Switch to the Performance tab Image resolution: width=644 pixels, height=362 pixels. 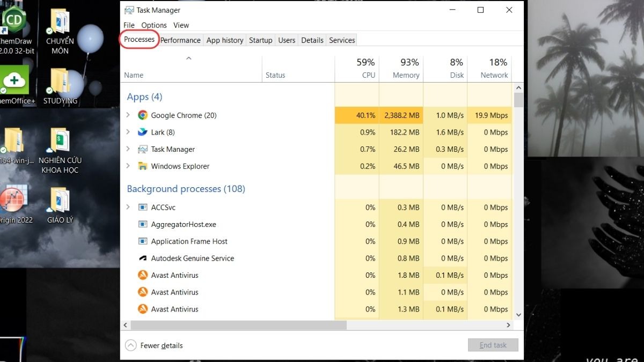click(180, 40)
